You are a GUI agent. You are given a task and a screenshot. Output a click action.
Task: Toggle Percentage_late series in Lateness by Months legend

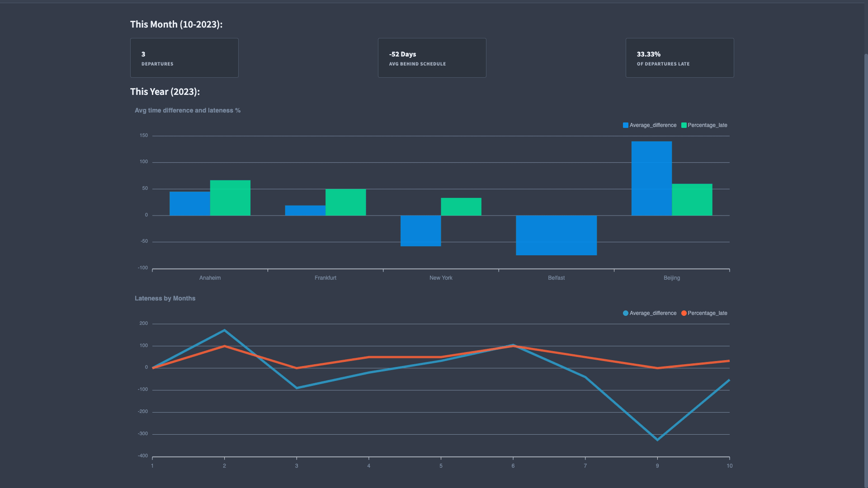(x=704, y=313)
